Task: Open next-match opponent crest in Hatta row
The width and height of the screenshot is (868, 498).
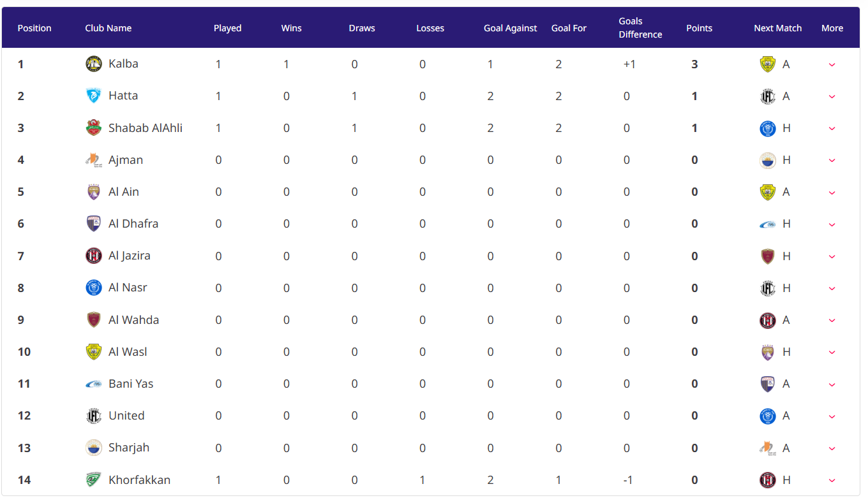Action: [x=768, y=96]
